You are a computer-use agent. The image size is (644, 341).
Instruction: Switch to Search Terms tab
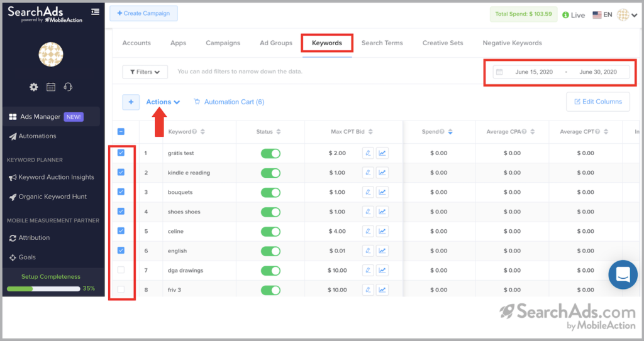coord(382,43)
